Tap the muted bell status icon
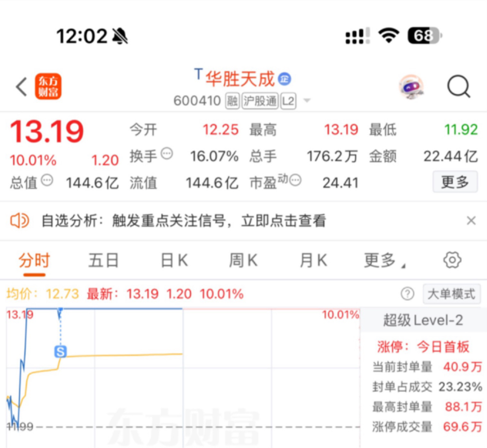This screenshot has height=448, width=487. (x=120, y=36)
